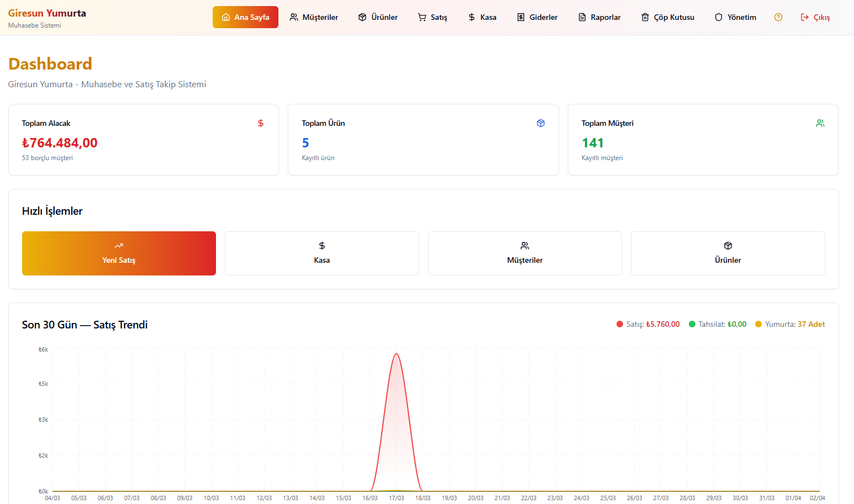Click the Kasa quick action button
This screenshot has width=854, height=504.
pos(322,253)
